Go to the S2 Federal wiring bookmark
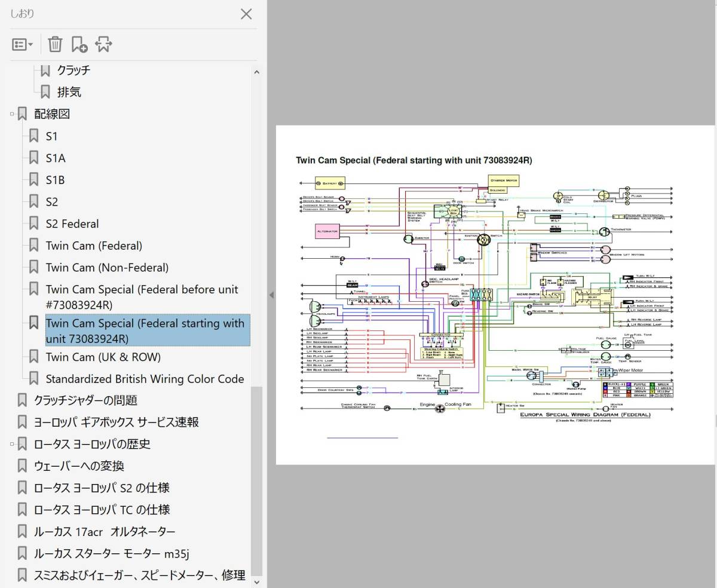Image resolution: width=717 pixels, height=588 pixels. [x=72, y=223]
